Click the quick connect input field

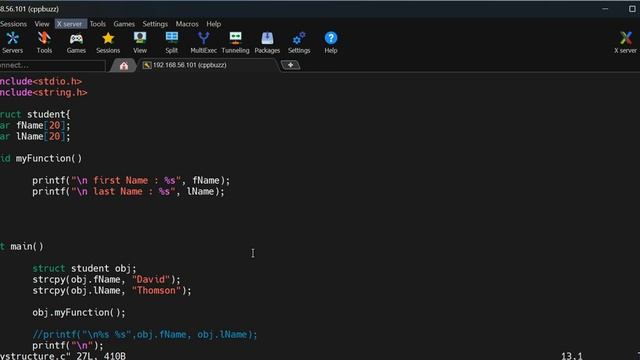[52, 65]
